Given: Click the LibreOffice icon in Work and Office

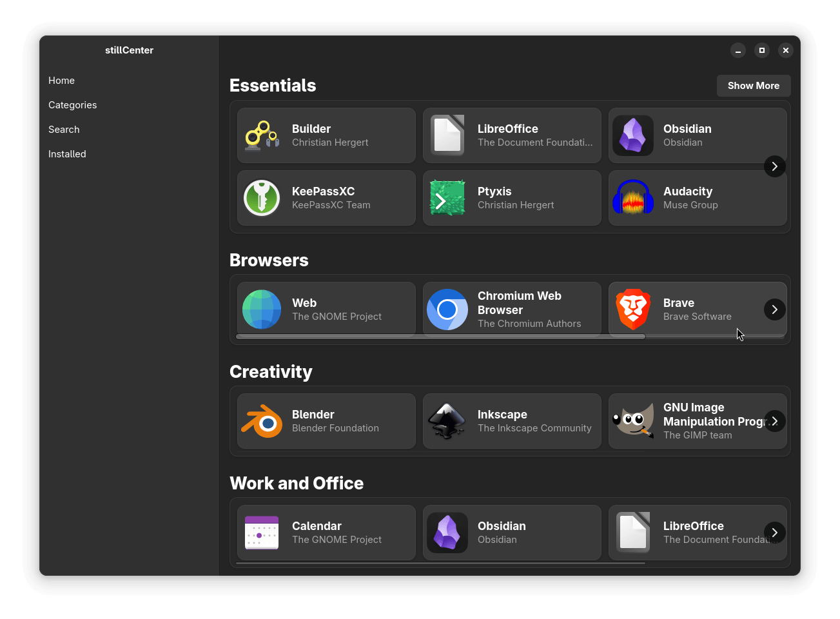Looking at the screenshot, I should (x=633, y=533).
